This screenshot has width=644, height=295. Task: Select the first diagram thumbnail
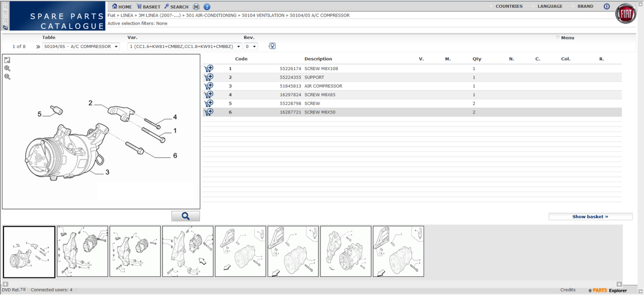point(29,252)
